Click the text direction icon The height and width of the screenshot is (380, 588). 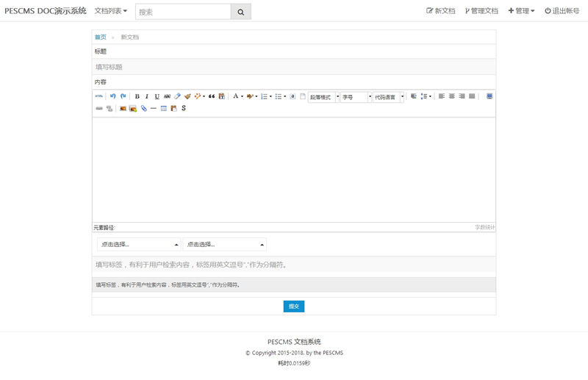pyautogui.click(x=414, y=96)
